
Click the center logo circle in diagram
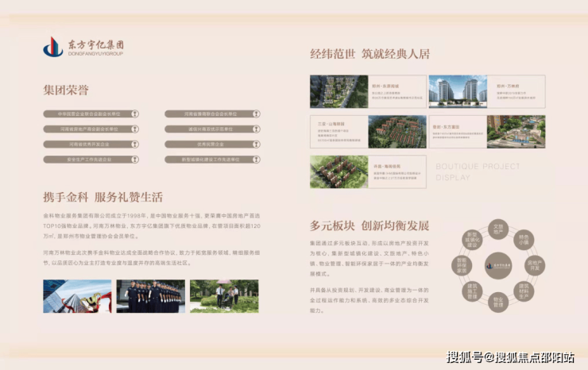(x=498, y=265)
